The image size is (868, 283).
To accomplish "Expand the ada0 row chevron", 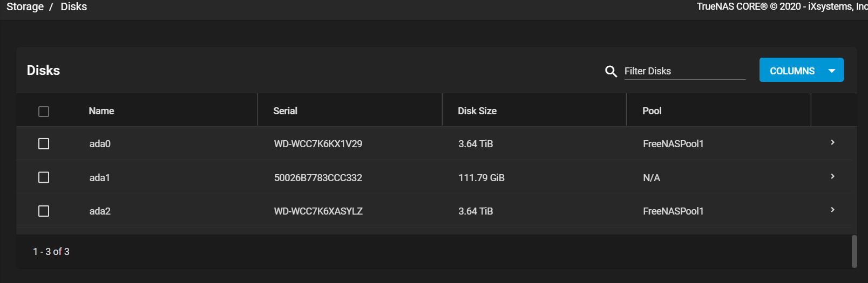I will click(832, 142).
